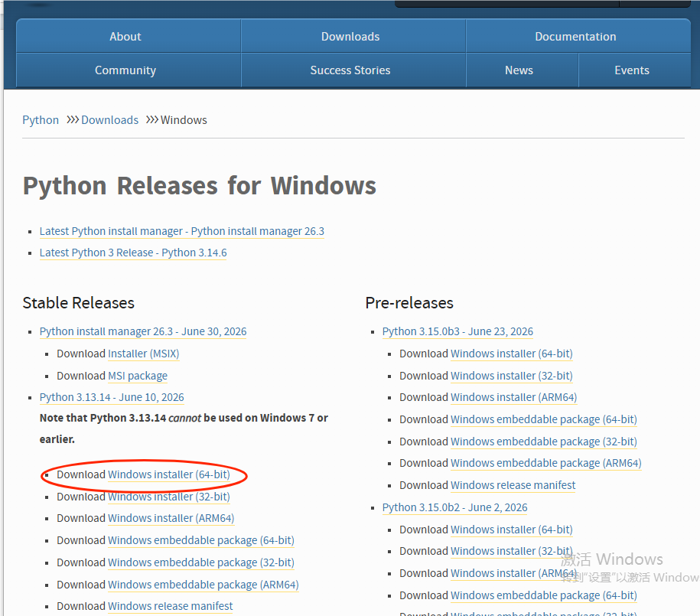Download the MSI package link
700x616 pixels.
point(138,376)
